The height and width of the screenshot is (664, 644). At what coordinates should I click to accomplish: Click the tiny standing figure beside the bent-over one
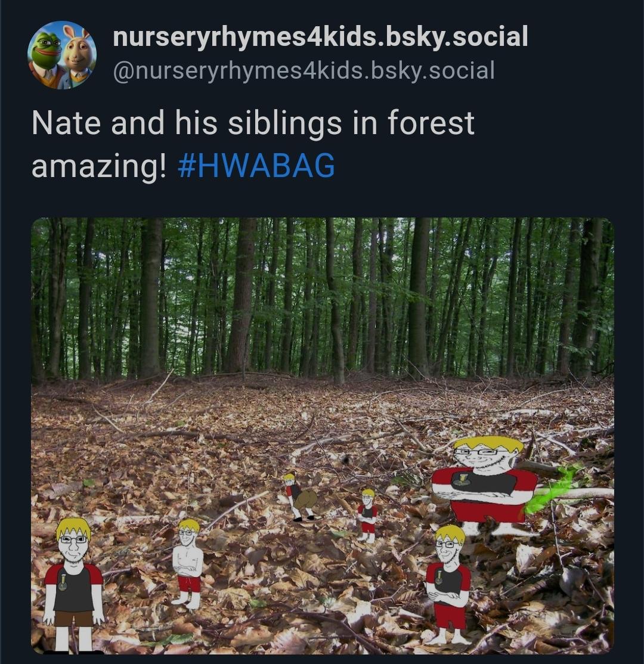click(367, 514)
